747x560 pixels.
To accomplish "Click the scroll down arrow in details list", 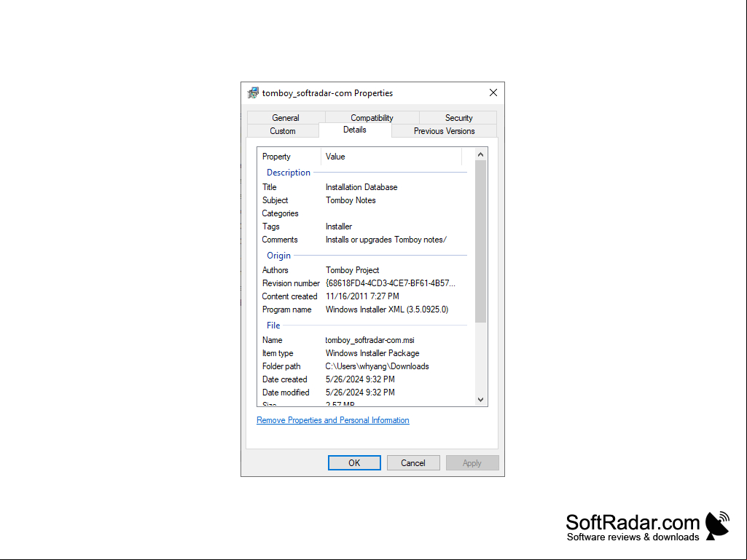I will tap(481, 400).
